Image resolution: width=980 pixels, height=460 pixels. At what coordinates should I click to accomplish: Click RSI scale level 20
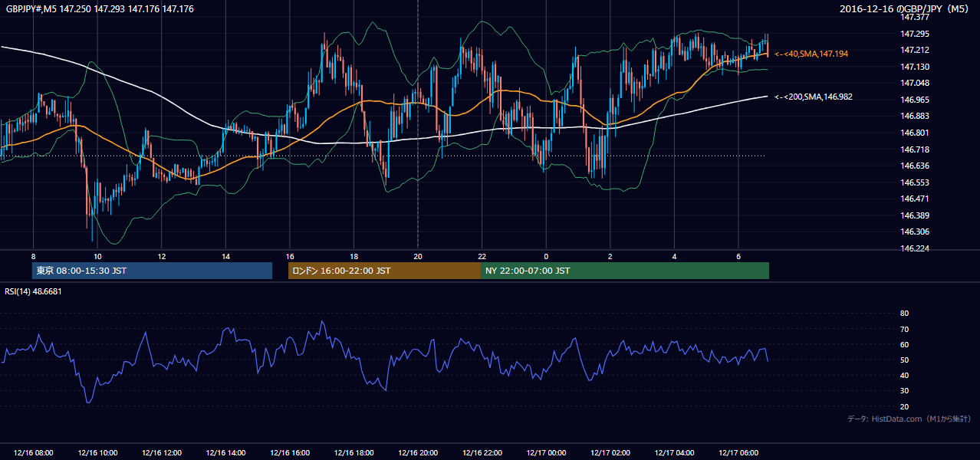904,406
